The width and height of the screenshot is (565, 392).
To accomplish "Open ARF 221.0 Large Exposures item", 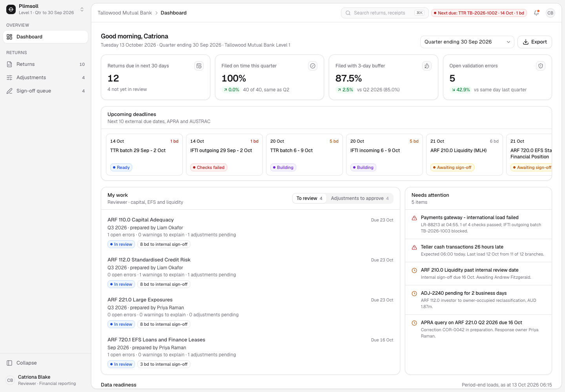I will pyautogui.click(x=250, y=312).
